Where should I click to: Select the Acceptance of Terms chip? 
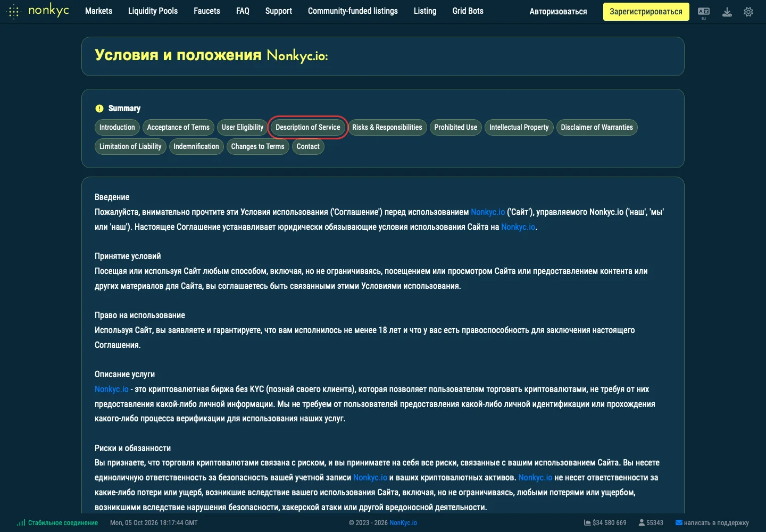pyautogui.click(x=178, y=128)
